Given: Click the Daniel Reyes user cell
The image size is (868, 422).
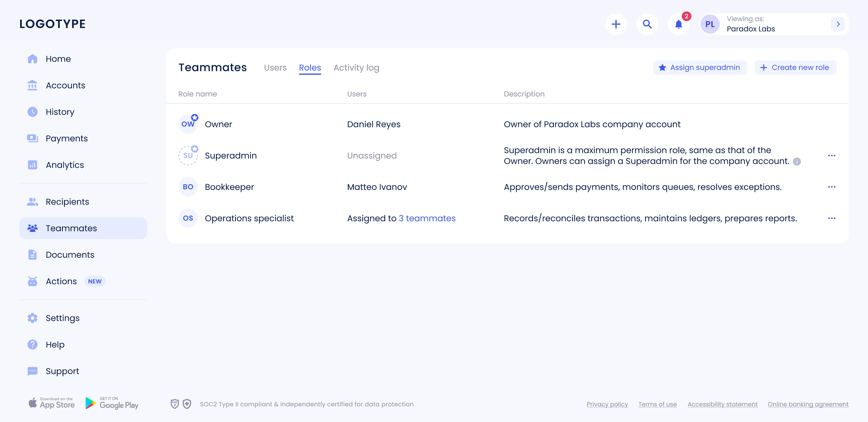Looking at the screenshot, I should coord(374,124).
